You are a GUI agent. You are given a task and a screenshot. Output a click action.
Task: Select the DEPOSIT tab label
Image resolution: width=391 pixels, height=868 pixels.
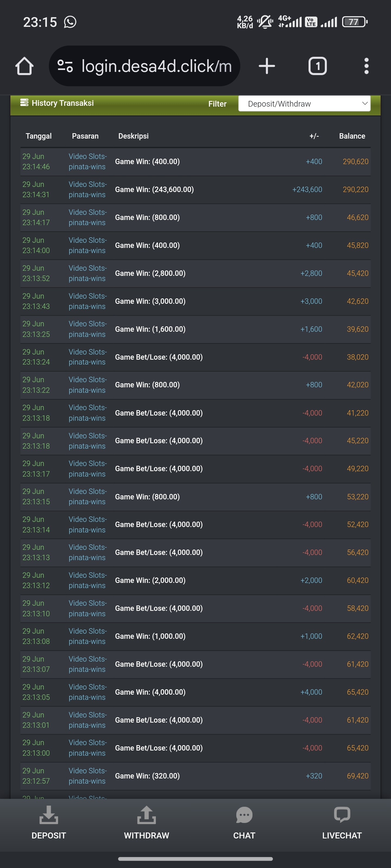49,836
